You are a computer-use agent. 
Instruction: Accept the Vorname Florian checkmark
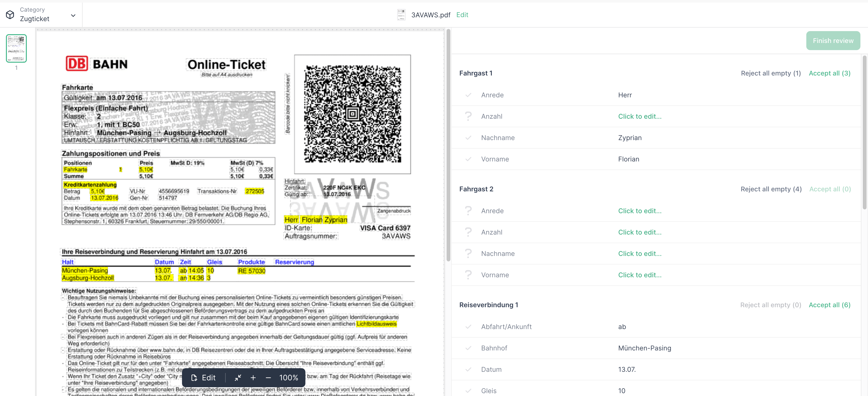click(x=468, y=159)
